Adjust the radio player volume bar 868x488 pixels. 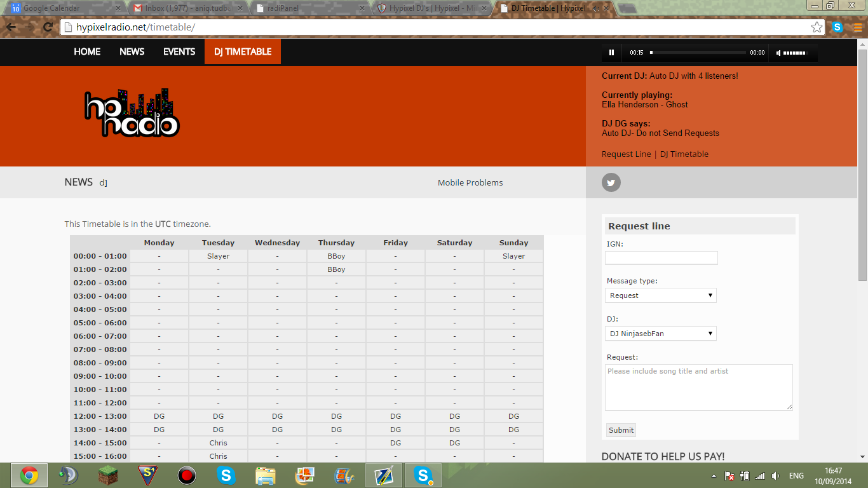(x=795, y=53)
